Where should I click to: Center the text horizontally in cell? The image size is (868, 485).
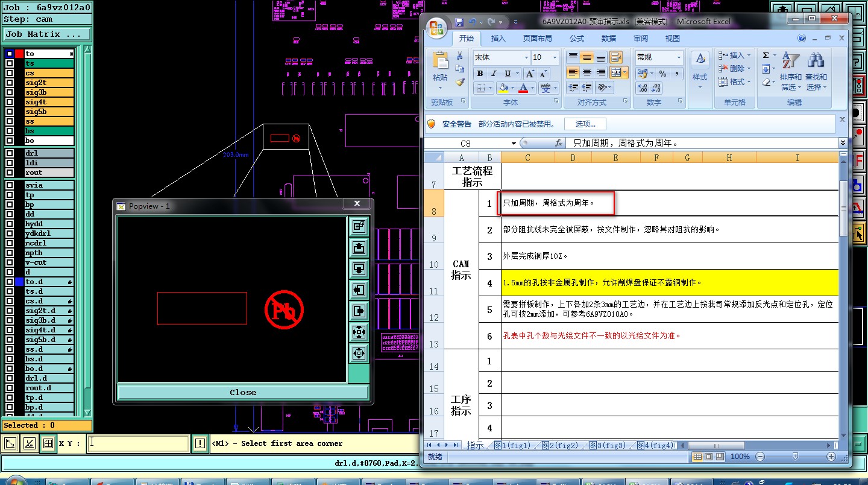tap(587, 72)
